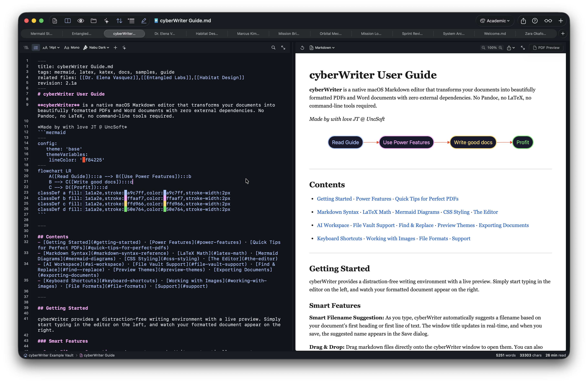The height and width of the screenshot is (383, 588).
Task: Enable preview with the eye icon
Action: 81,21
